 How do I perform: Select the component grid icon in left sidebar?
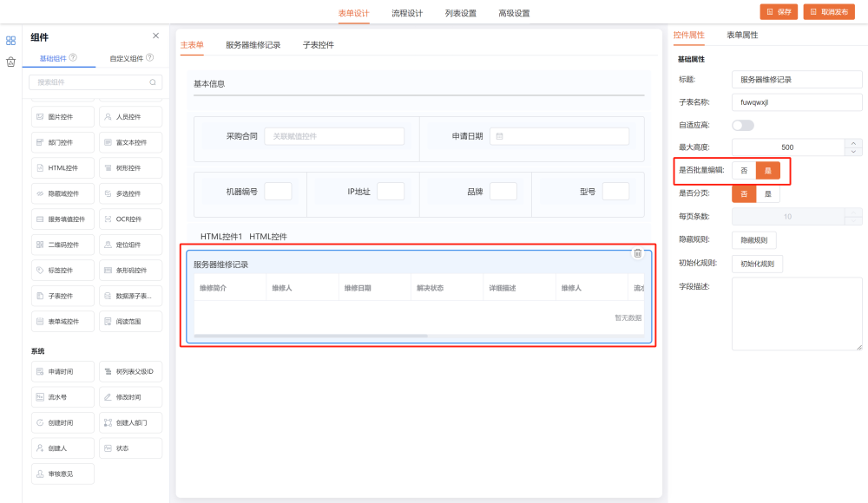tap(10, 40)
